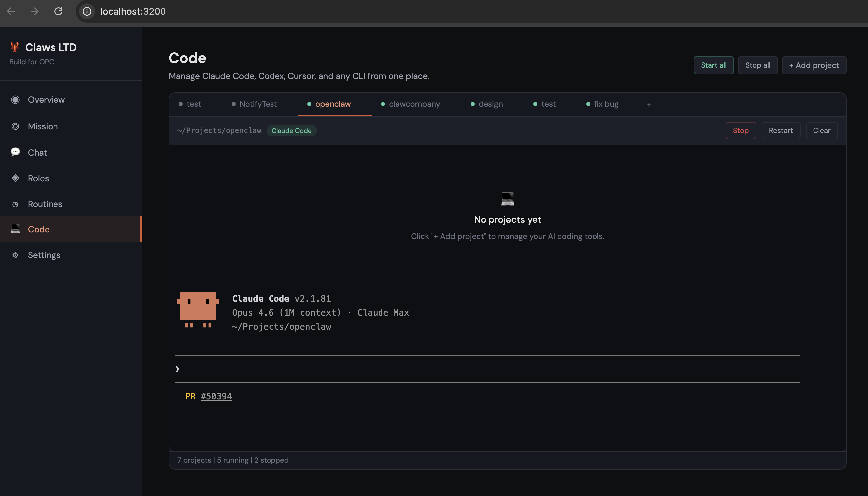Click the Stop all button
The height and width of the screenshot is (496, 868).
758,65
